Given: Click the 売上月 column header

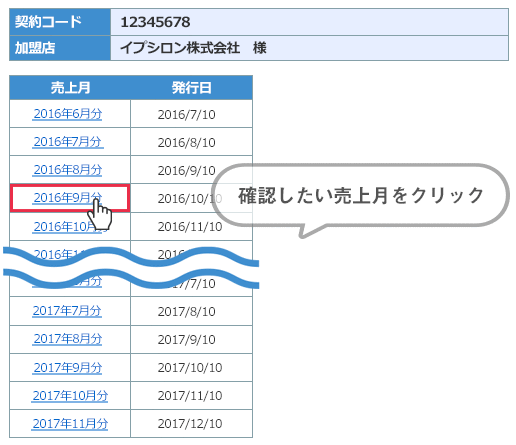Looking at the screenshot, I should tap(70, 88).
